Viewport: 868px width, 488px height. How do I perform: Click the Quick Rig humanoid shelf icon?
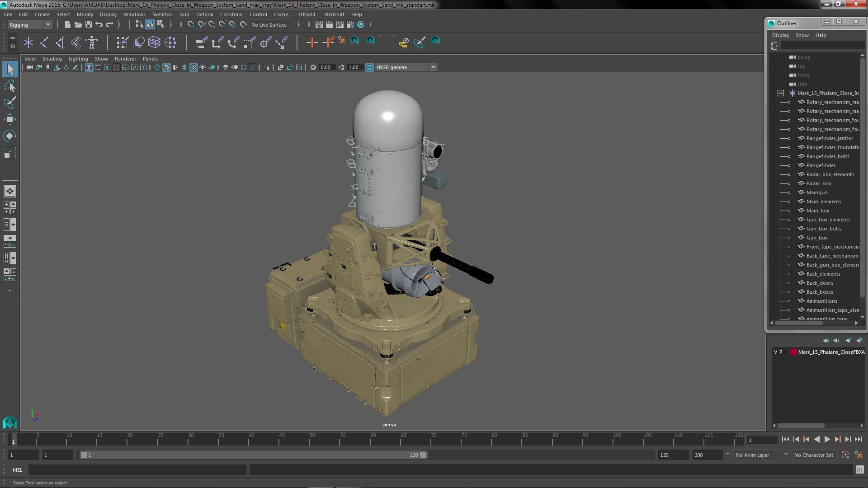tap(92, 42)
